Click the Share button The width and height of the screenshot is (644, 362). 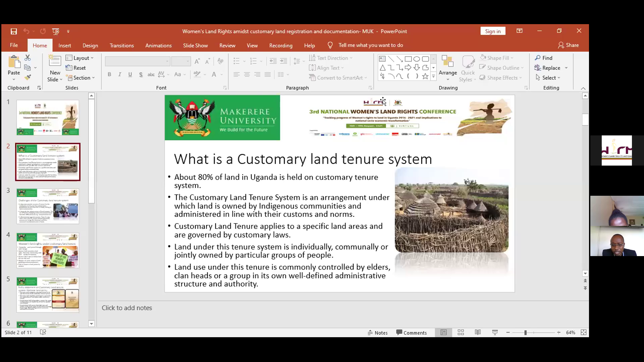point(569,45)
